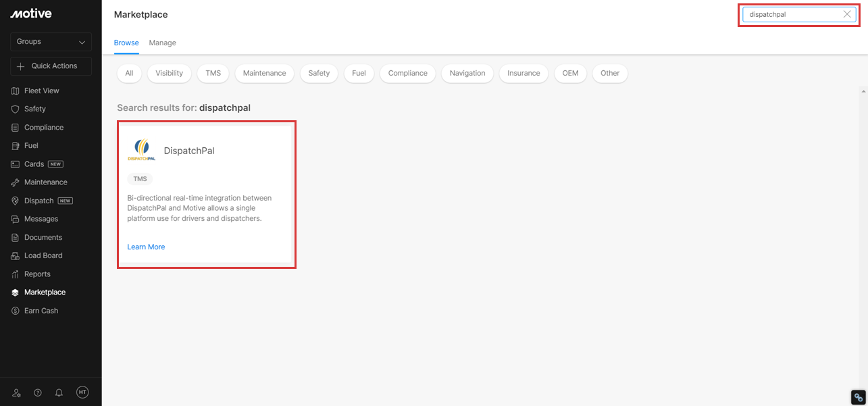868x406 pixels.
Task: Click the HT profile avatar
Action: coord(82,392)
